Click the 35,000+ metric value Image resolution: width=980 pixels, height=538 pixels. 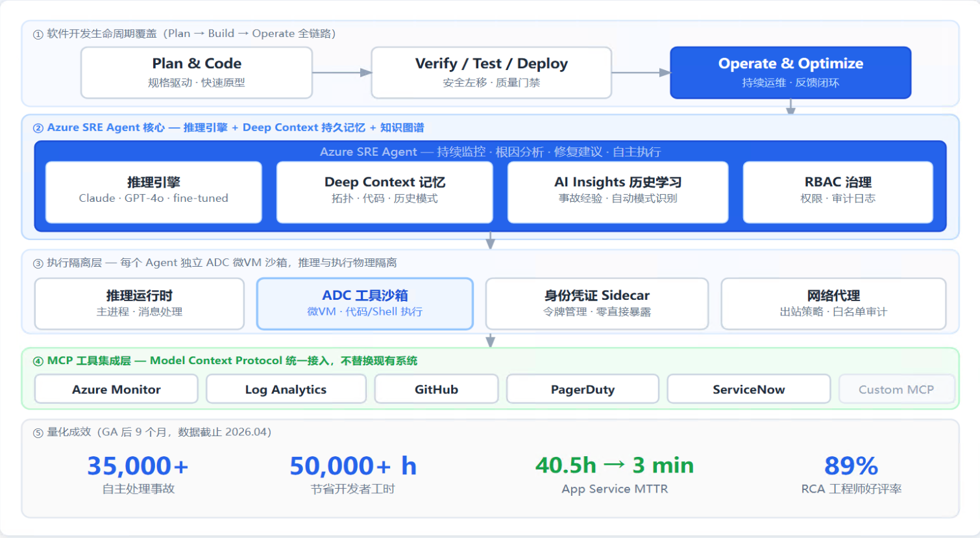pyautogui.click(x=138, y=466)
